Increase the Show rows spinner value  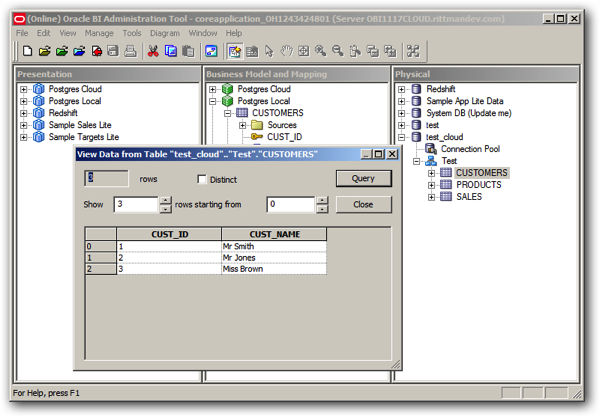pyautogui.click(x=165, y=200)
